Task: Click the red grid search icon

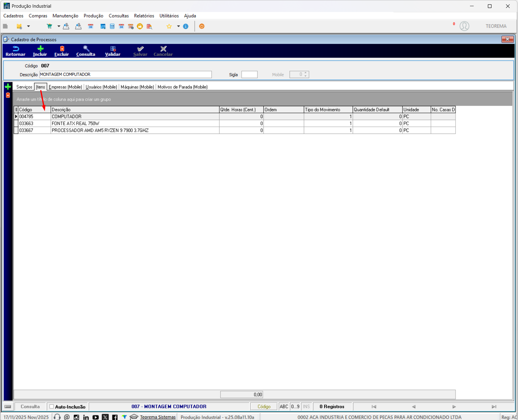Action: click(x=149, y=26)
